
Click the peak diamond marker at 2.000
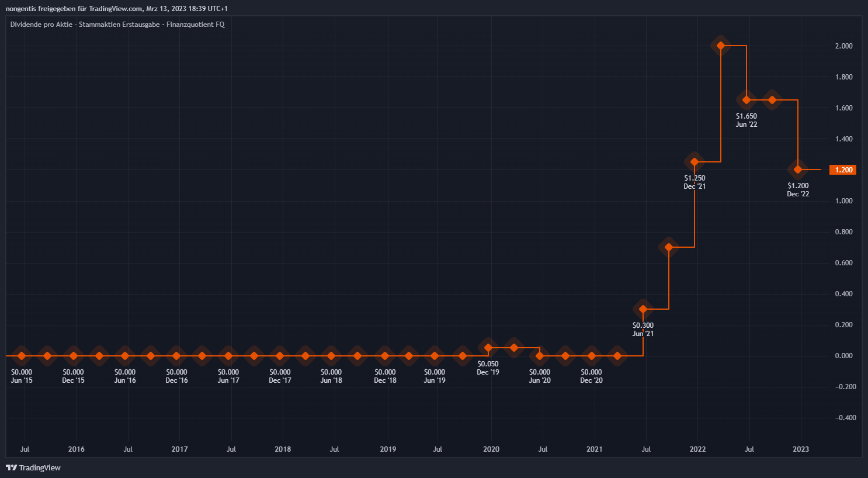coord(720,46)
